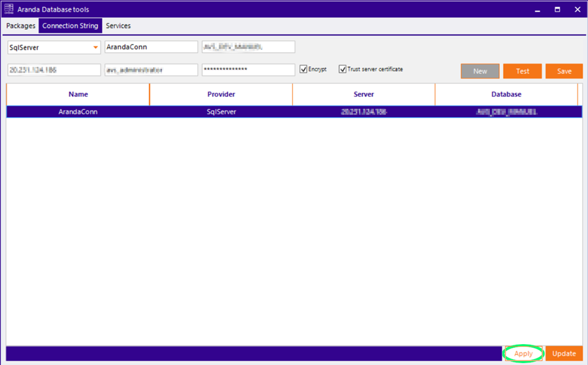588x365 pixels.
Task: Click the Test connection button
Action: tap(523, 71)
